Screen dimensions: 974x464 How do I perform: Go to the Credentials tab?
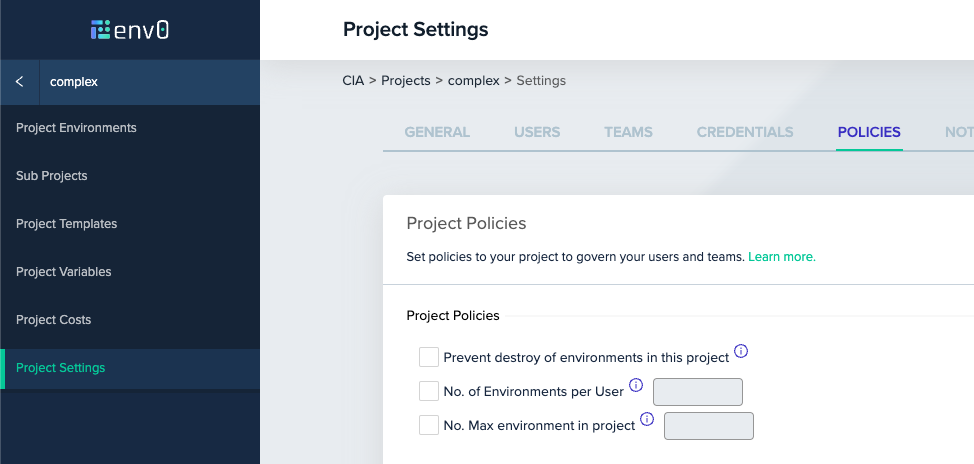(x=745, y=132)
